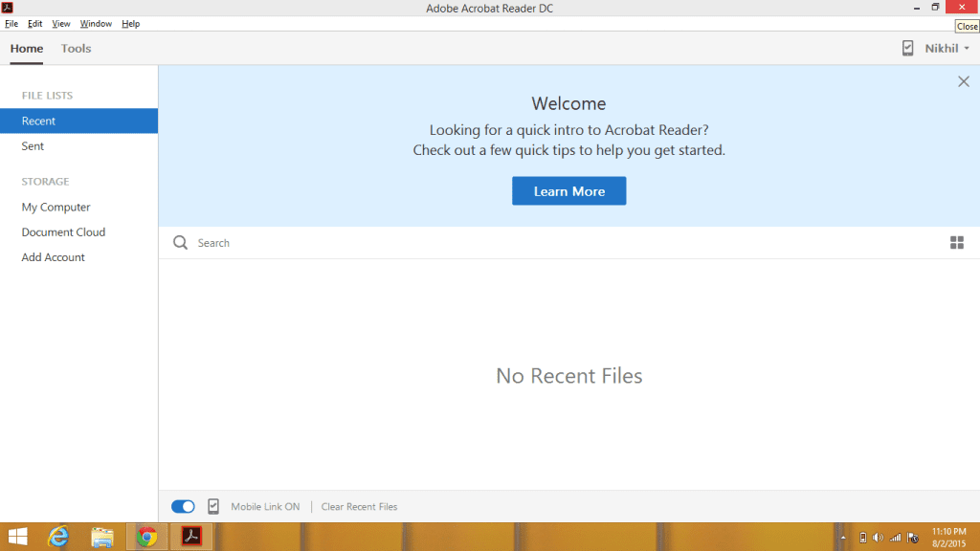The height and width of the screenshot is (551, 980).
Task: Click the Mobile Link icon next to Nikhil
Action: point(907,48)
